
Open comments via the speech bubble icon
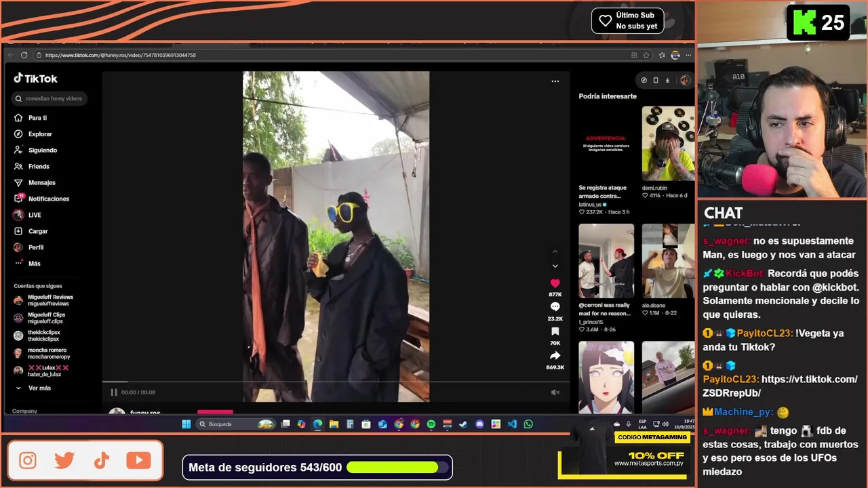point(555,307)
